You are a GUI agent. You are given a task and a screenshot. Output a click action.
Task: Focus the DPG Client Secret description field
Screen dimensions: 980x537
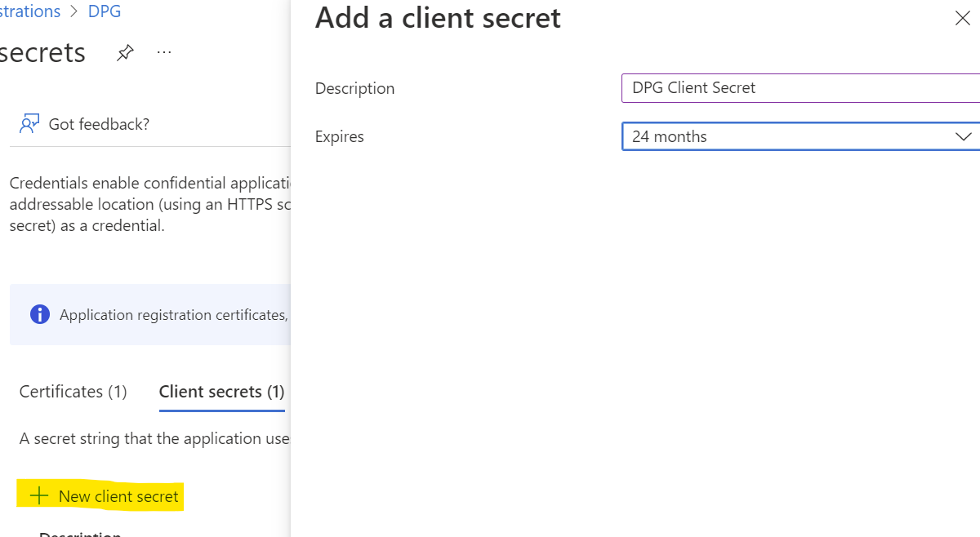pos(796,88)
